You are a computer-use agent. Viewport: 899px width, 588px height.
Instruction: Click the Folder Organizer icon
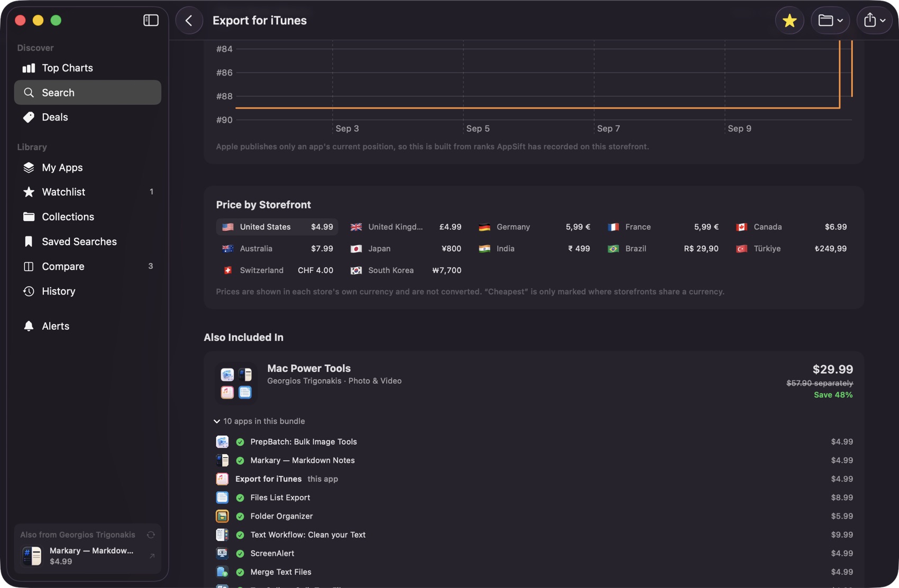point(222,516)
